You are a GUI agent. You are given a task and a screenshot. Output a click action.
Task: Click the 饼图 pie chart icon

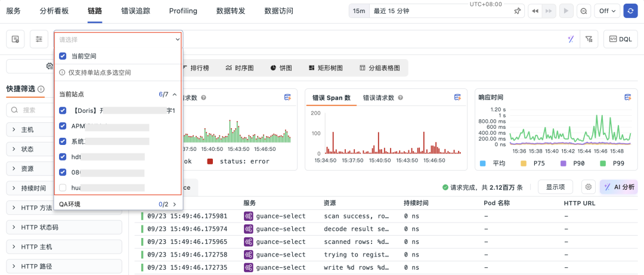pyautogui.click(x=274, y=68)
